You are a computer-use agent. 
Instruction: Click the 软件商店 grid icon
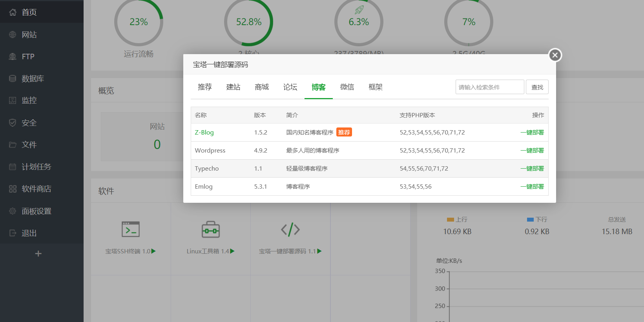tap(13, 189)
